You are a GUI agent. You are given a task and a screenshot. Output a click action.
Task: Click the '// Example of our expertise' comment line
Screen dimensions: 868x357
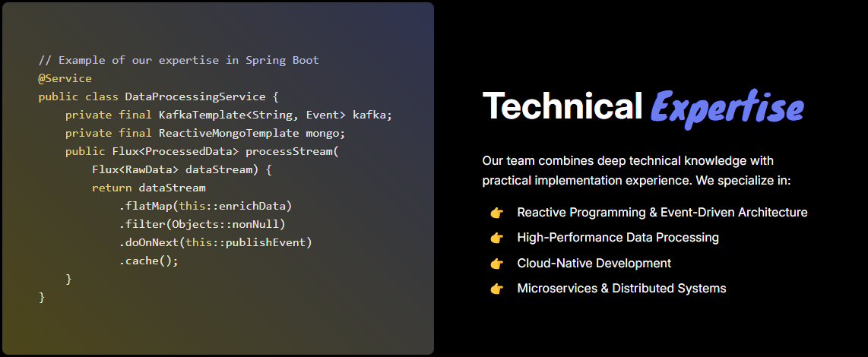179,60
